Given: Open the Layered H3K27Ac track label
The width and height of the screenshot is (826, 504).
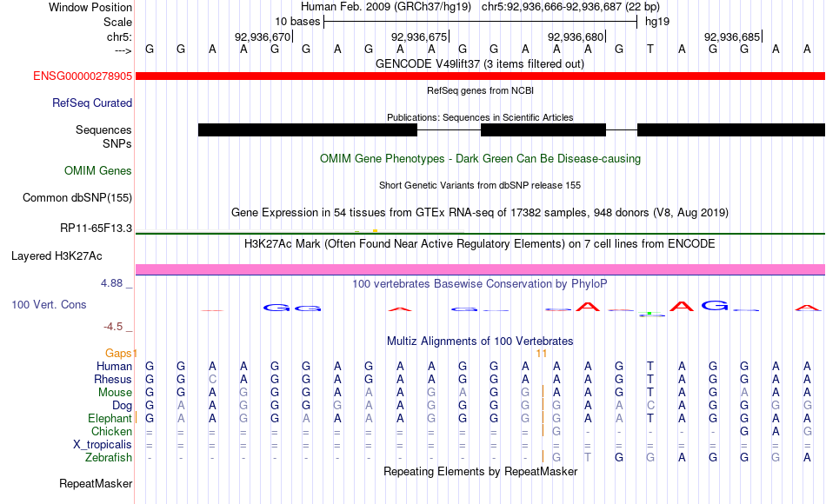Looking at the screenshot, I should [57, 256].
